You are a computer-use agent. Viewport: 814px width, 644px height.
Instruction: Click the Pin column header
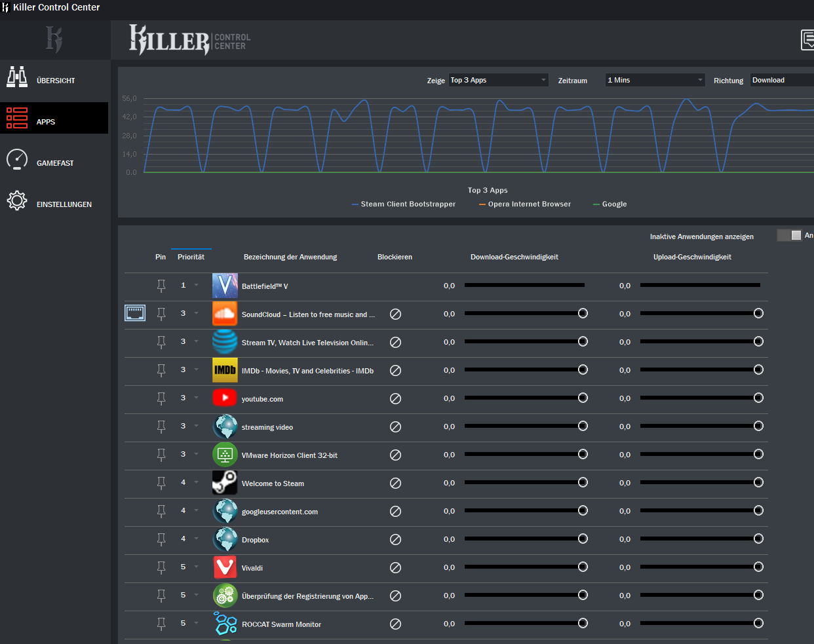tap(161, 257)
